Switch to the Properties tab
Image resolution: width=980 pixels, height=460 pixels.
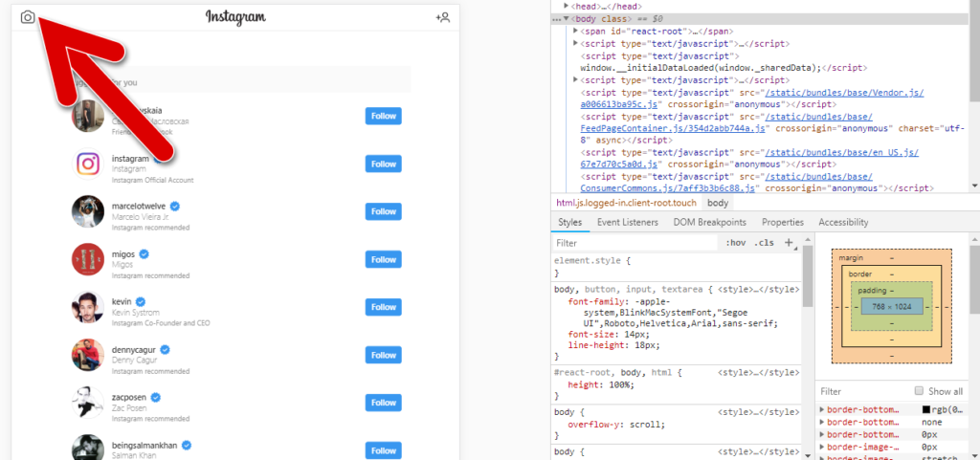(x=783, y=222)
